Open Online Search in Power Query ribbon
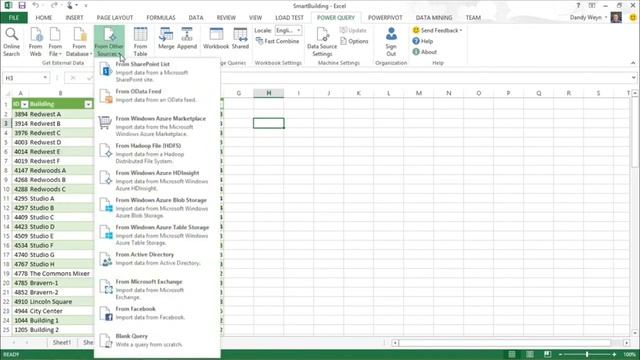 (x=11, y=42)
